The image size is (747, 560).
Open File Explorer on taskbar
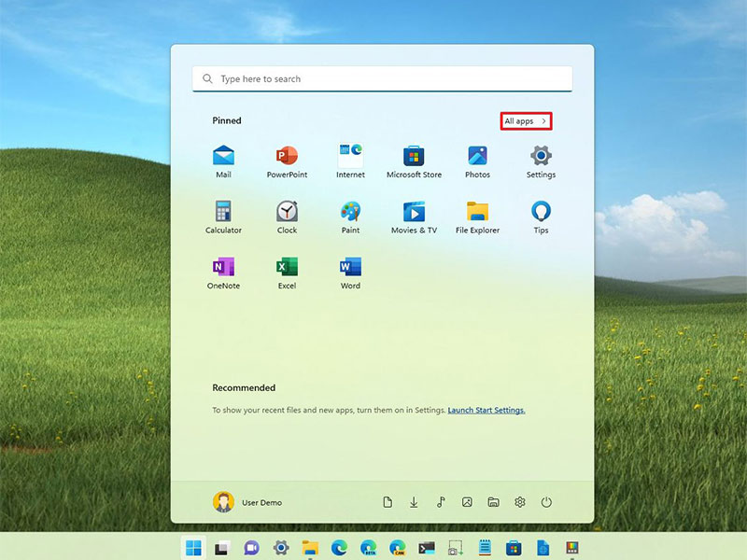tap(310, 548)
